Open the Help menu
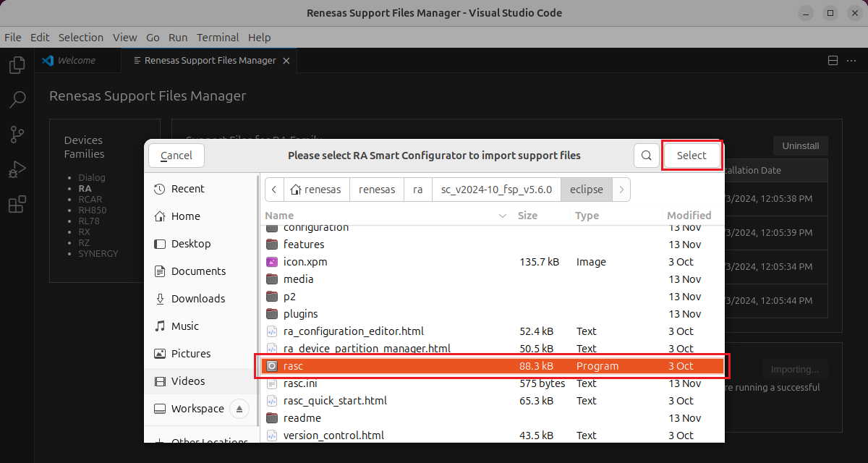This screenshot has width=868, height=463. 259,38
